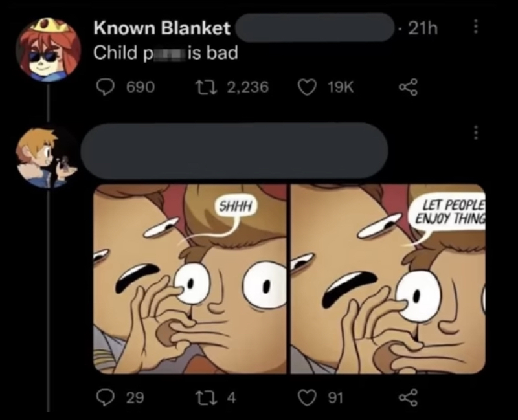Open more options menu on the reply

coord(475,133)
